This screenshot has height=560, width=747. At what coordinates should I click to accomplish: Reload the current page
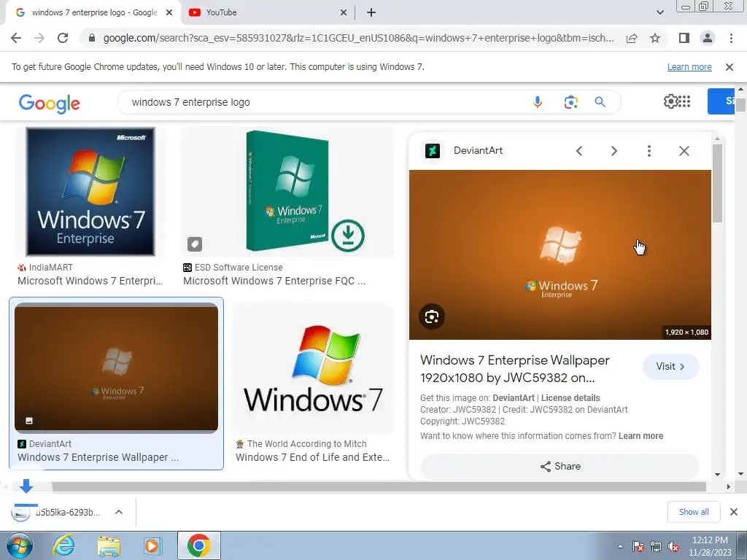(63, 38)
